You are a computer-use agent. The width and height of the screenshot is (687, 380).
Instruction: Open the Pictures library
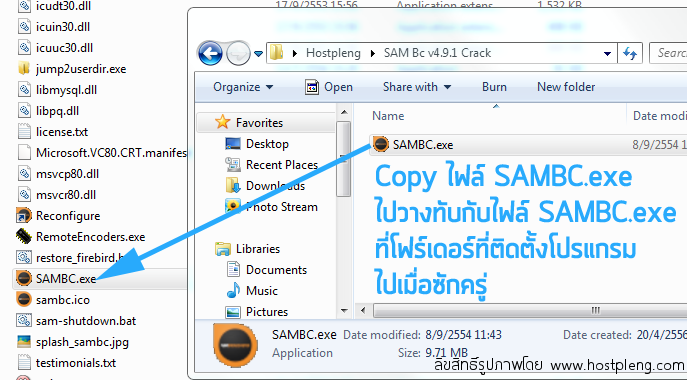click(267, 312)
